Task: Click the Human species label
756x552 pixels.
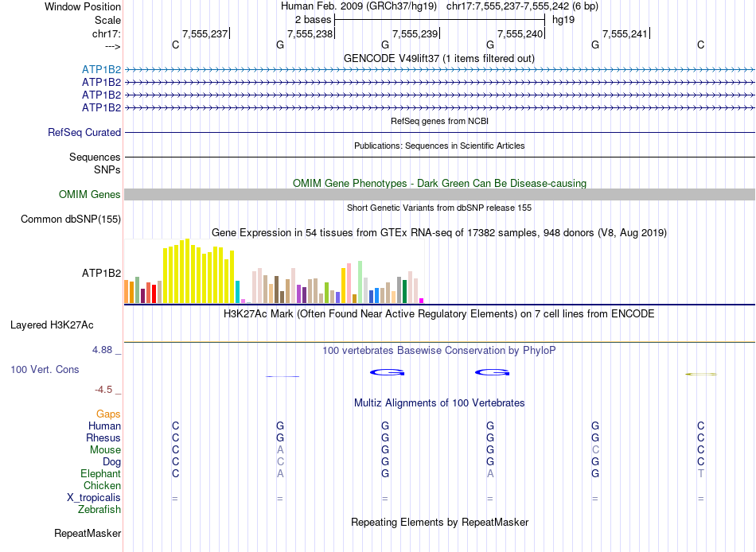Action: tap(104, 426)
